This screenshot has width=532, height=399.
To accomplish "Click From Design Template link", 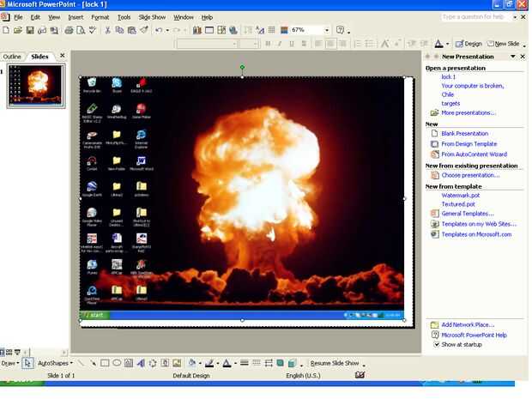I will click(469, 144).
